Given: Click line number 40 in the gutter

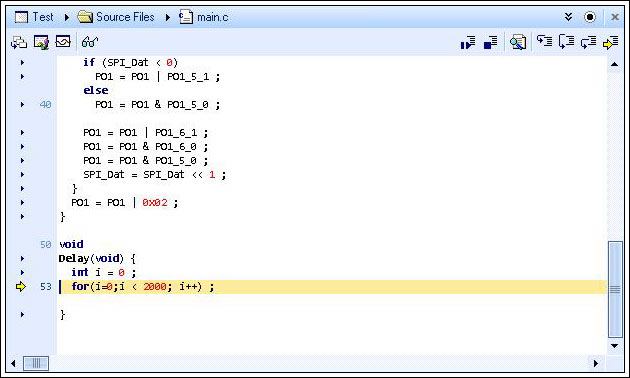Looking at the screenshot, I should [45, 104].
